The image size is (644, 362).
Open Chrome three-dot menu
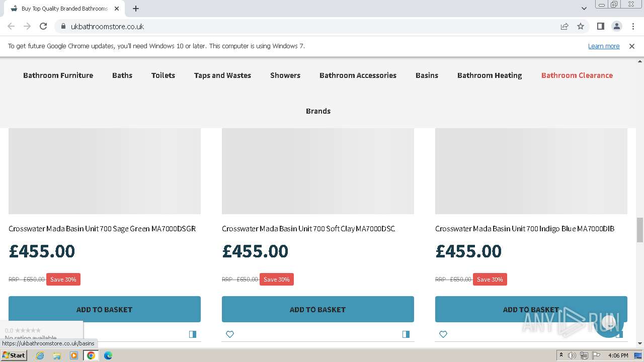tap(633, 26)
